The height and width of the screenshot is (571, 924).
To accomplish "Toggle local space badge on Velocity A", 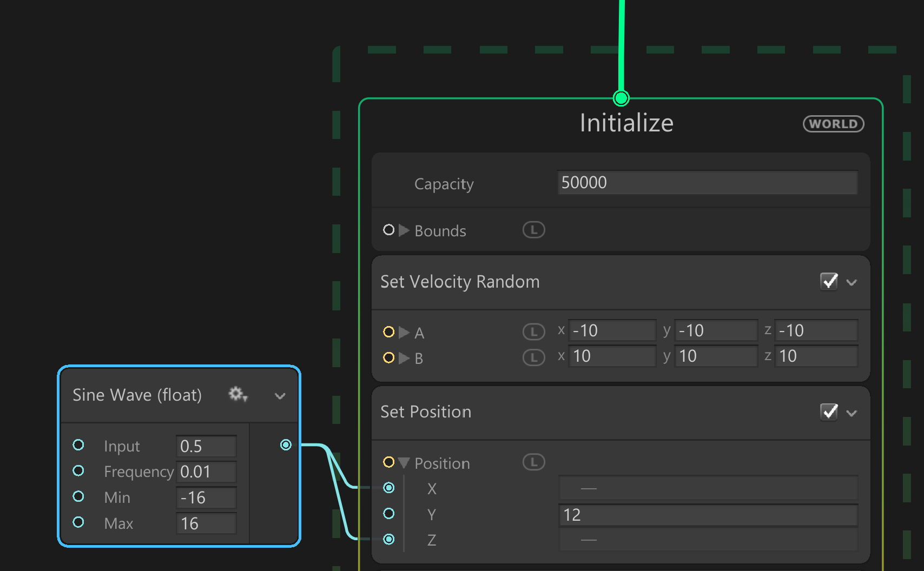I will click(x=533, y=331).
